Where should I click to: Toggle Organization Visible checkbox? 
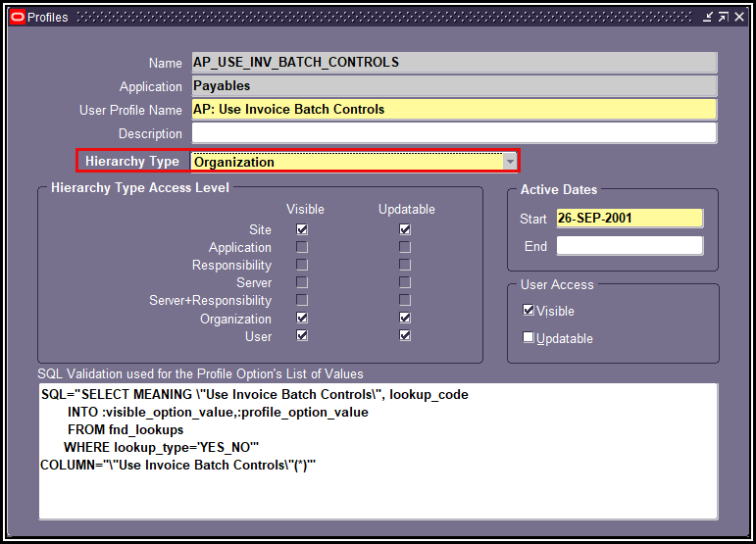[x=302, y=318]
